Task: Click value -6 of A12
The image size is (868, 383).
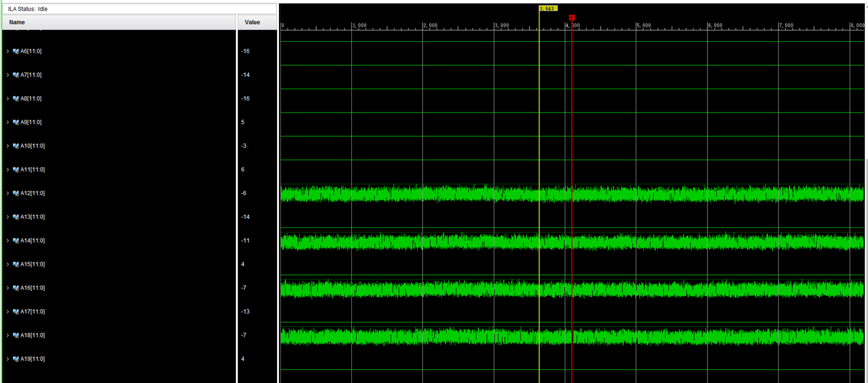Action: coord(244,194)
